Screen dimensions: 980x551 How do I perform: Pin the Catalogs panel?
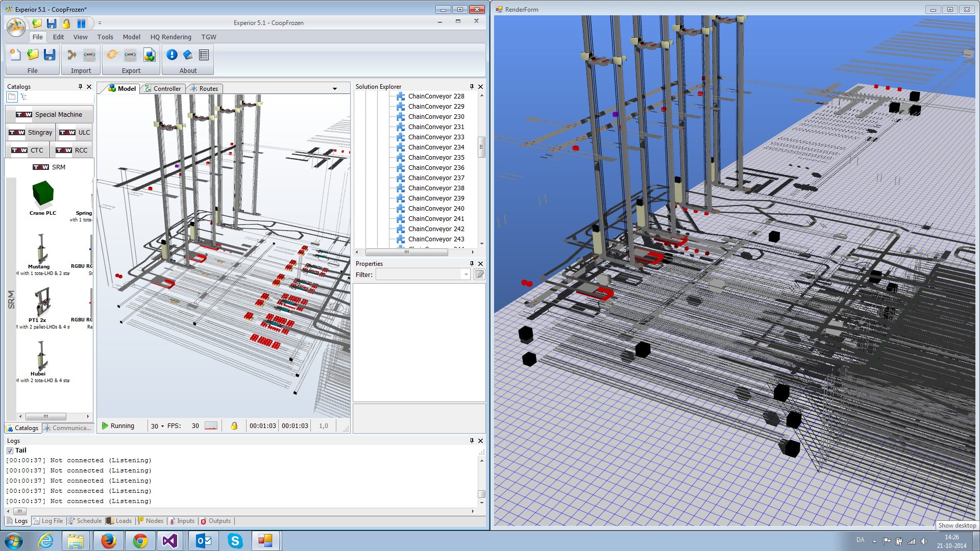(x=80, y=87)
